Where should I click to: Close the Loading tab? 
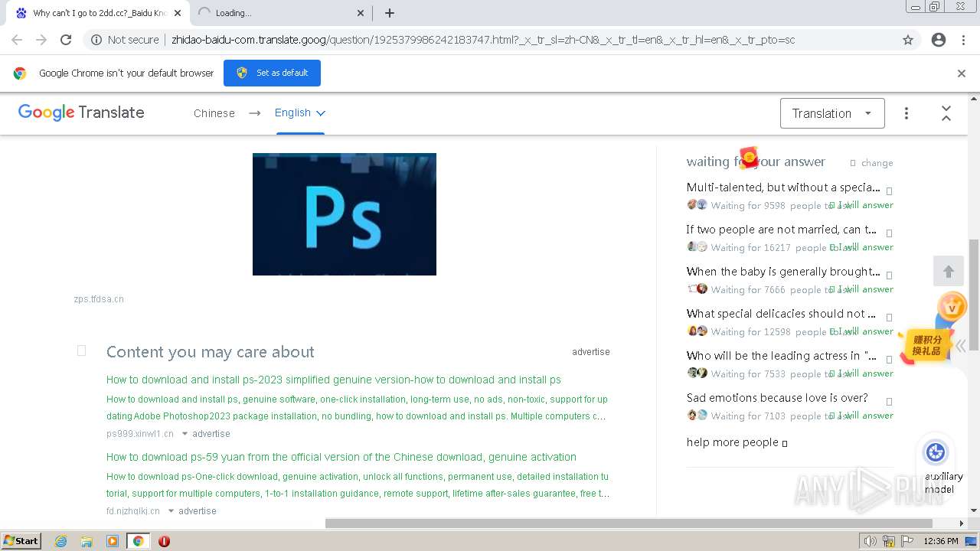361,13
